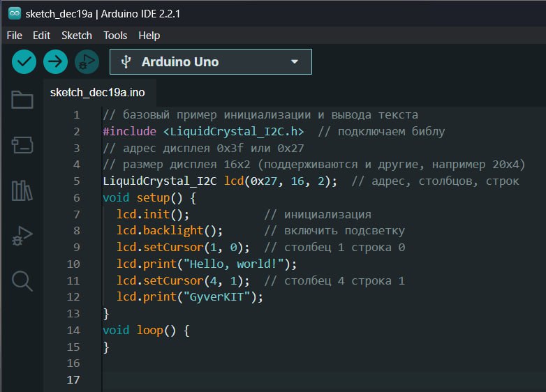
Task: Click the "Hello, world!" string
Action: (x=234, y=264)
